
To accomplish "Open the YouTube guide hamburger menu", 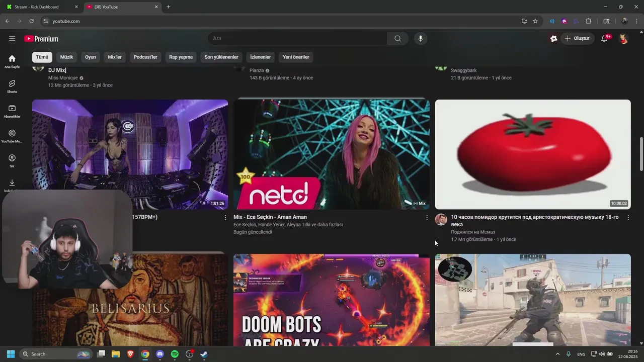I will [12, 38].
